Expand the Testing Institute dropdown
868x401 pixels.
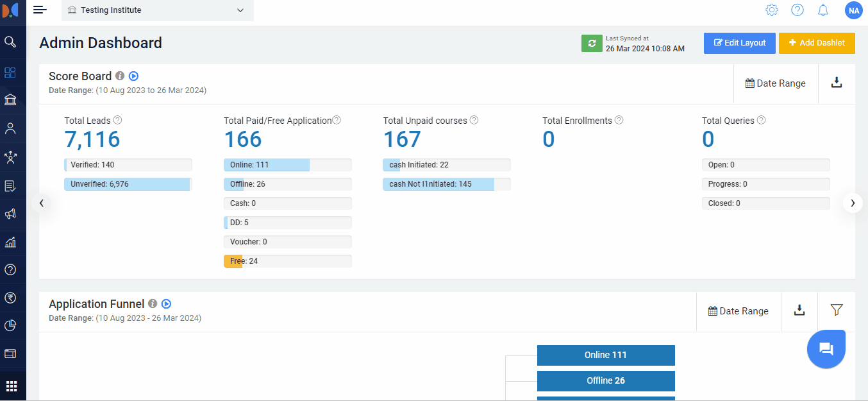[x=157, y=10]
